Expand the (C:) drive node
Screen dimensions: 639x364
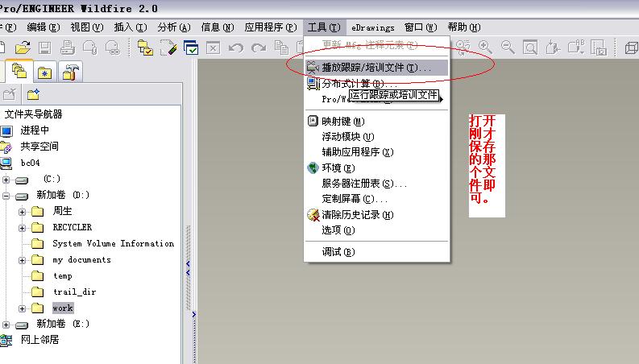(6, 180)
